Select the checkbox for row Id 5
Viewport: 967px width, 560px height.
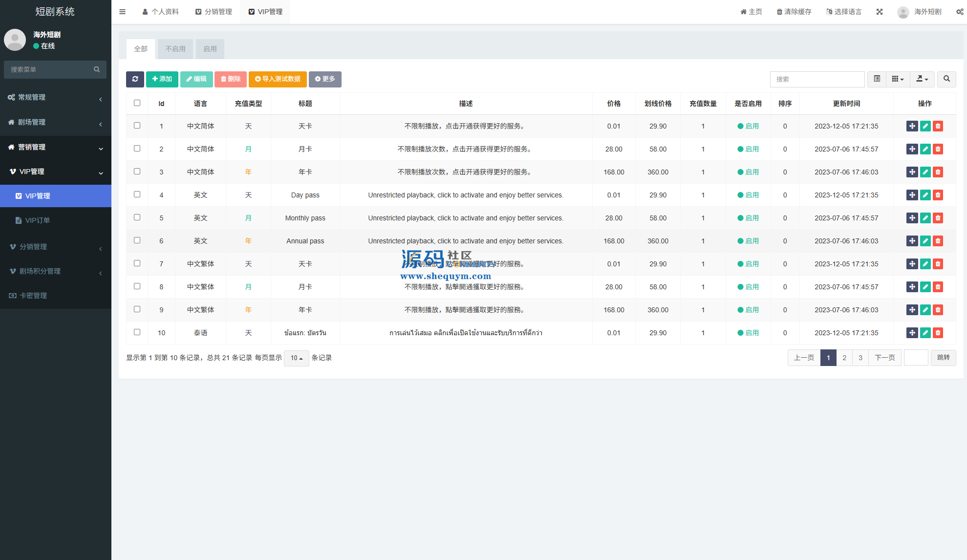(x=137, y=217)
